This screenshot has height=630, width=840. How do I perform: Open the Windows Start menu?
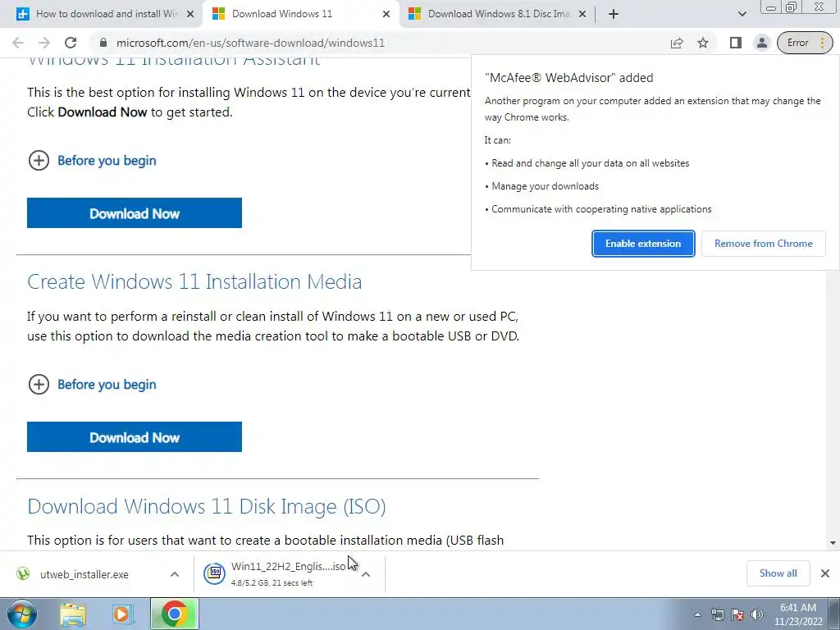tap(22, 614)
